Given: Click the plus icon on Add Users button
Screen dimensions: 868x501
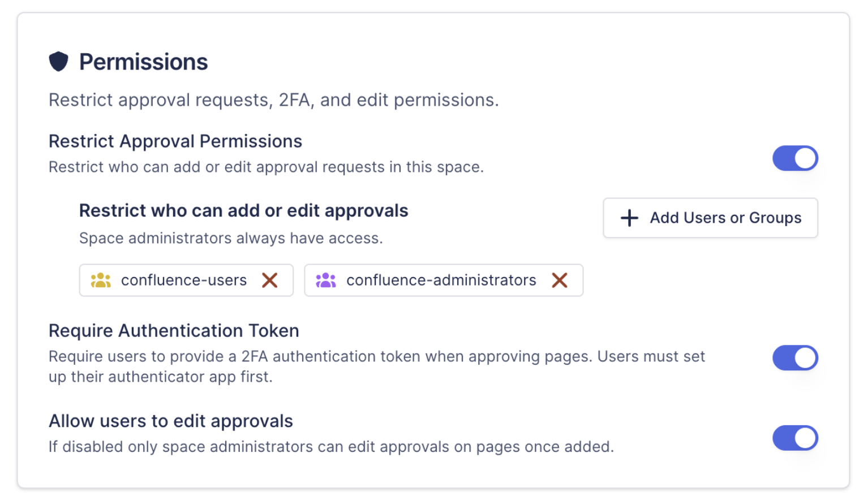Looking at the screenshot, I should tap(629, 218).
